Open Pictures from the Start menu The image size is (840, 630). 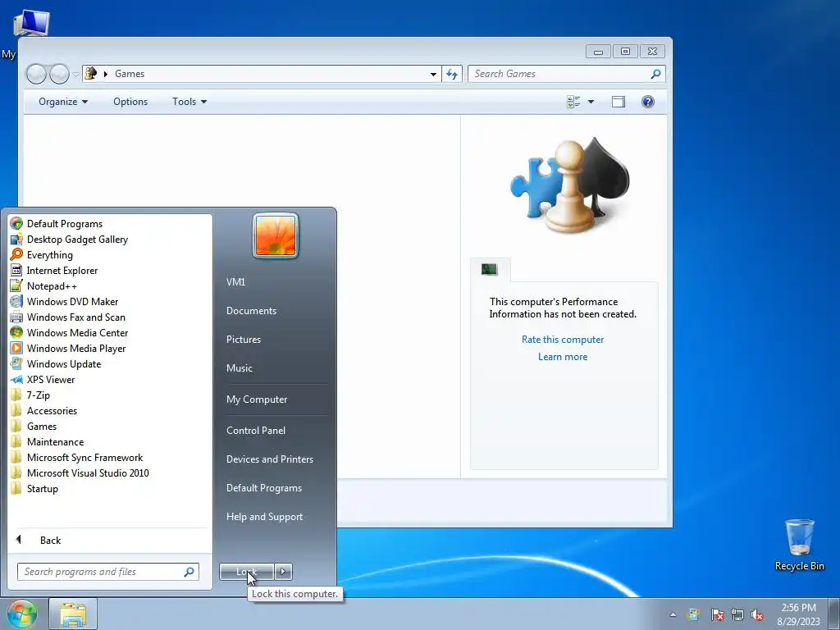[243, 340]
